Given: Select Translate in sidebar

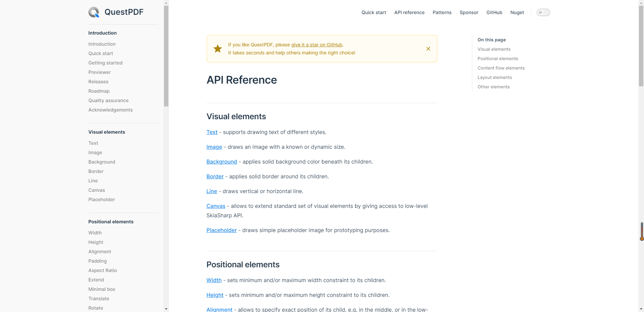Looking at the screenshot, I should [x=99, y=299].
